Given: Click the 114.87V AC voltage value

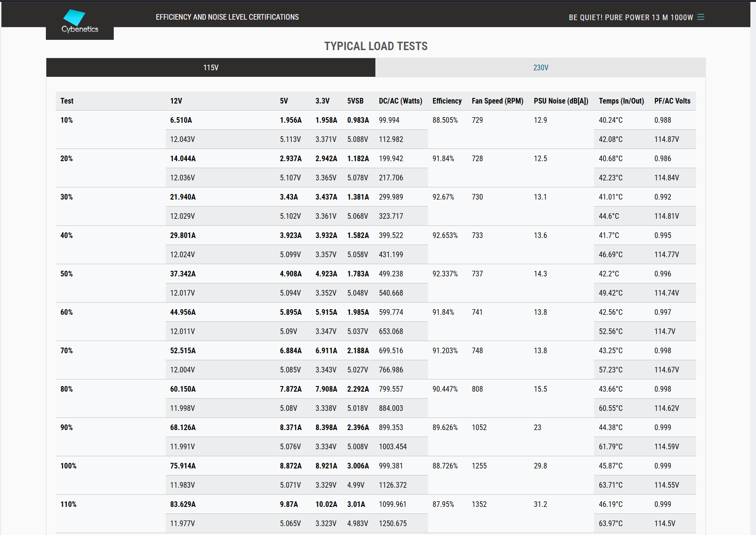Looking at the screenshot, I should coord(667,139).
